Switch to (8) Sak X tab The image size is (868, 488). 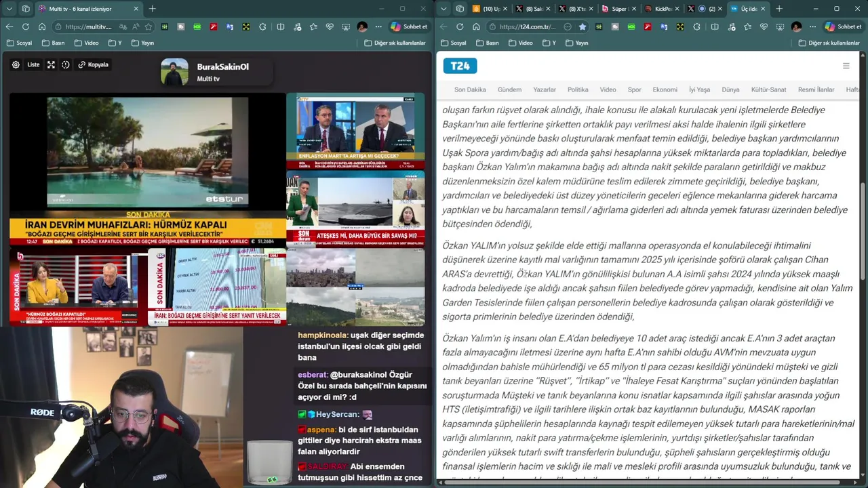tap(531, 9)
